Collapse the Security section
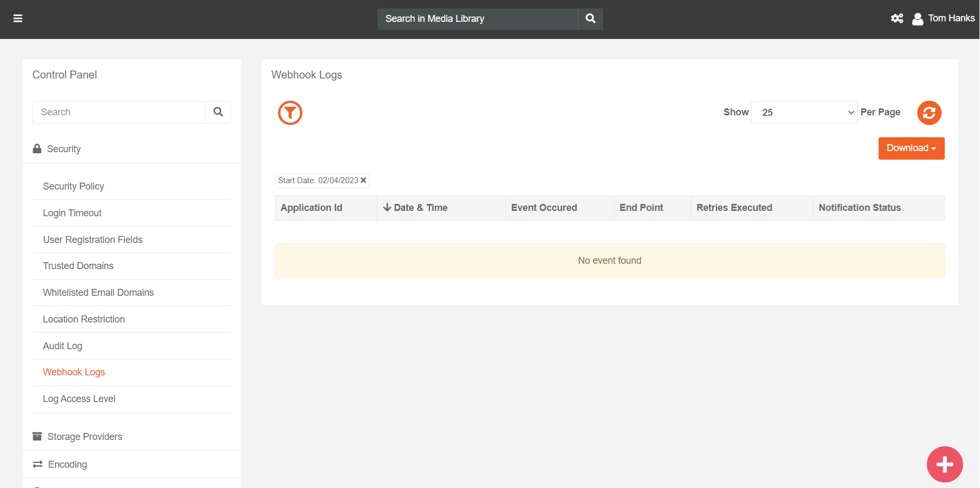The height and width of the screenshot is (488, 980). point(64,149)
